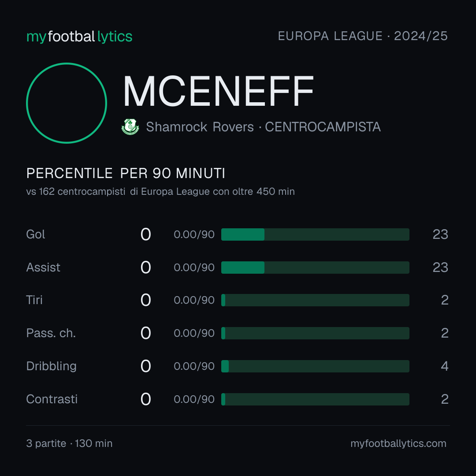
Task: Click the Dribbling percentile value 4
Action: pos(444,366)
